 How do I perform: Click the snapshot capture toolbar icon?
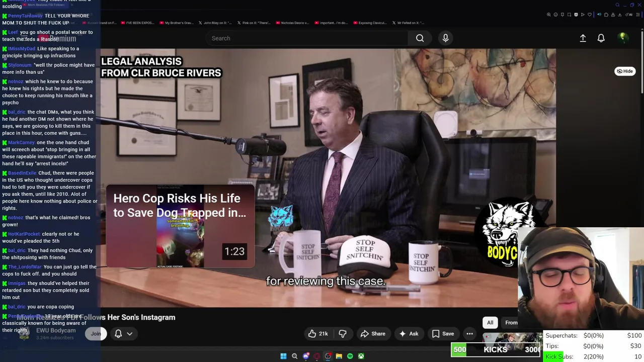point(569,15)
